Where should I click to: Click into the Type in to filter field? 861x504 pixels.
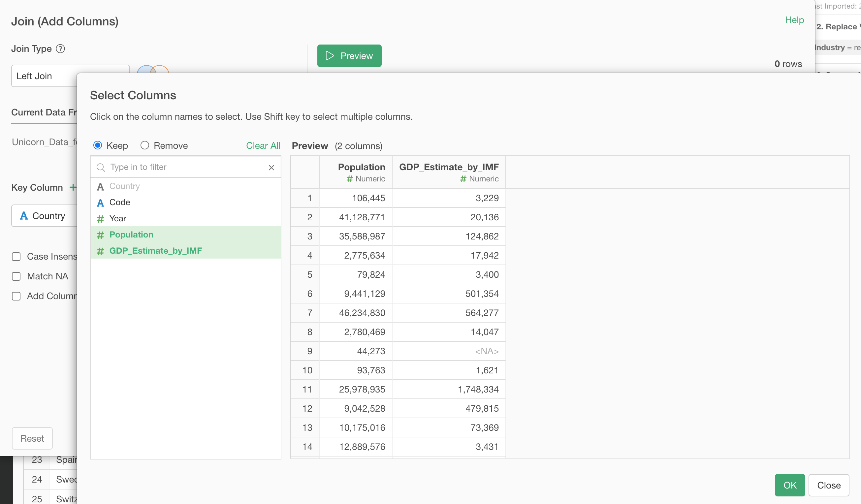pyautogui.click(x=184, y=167)
